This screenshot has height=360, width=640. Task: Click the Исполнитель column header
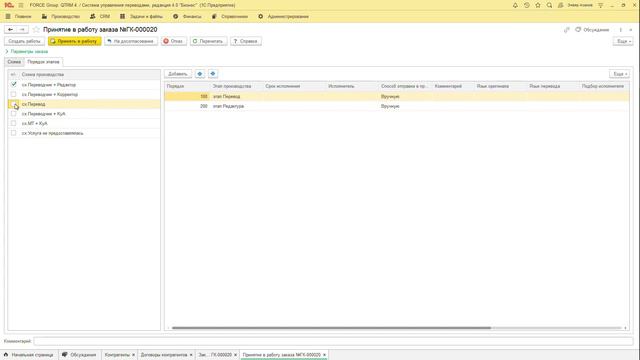pyautogui.click(x=352, y=87)
